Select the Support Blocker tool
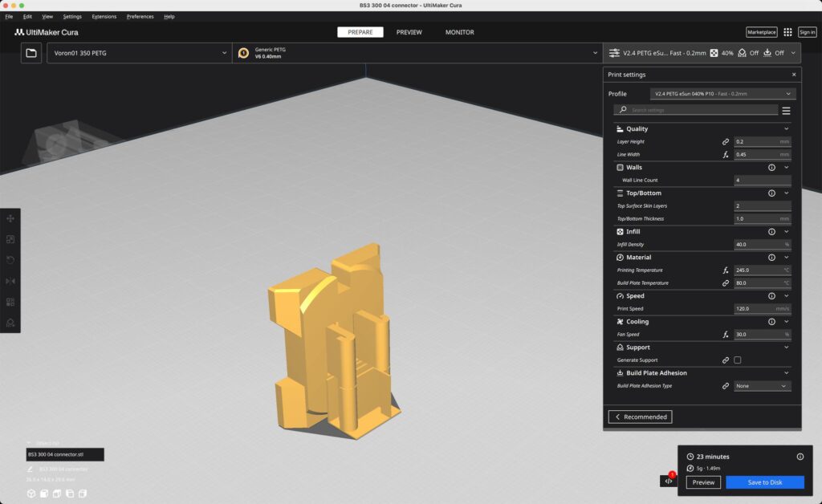 click(x=10, y=323)
